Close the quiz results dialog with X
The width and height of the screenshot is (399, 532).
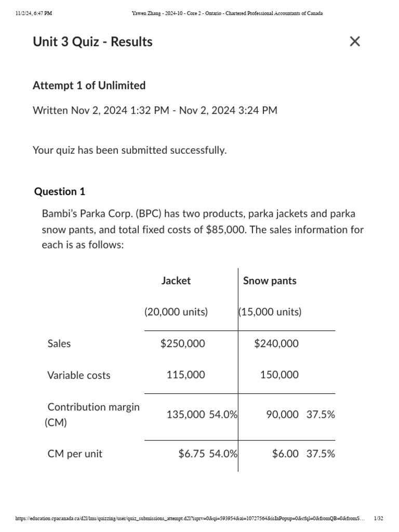tap(355, 42)
